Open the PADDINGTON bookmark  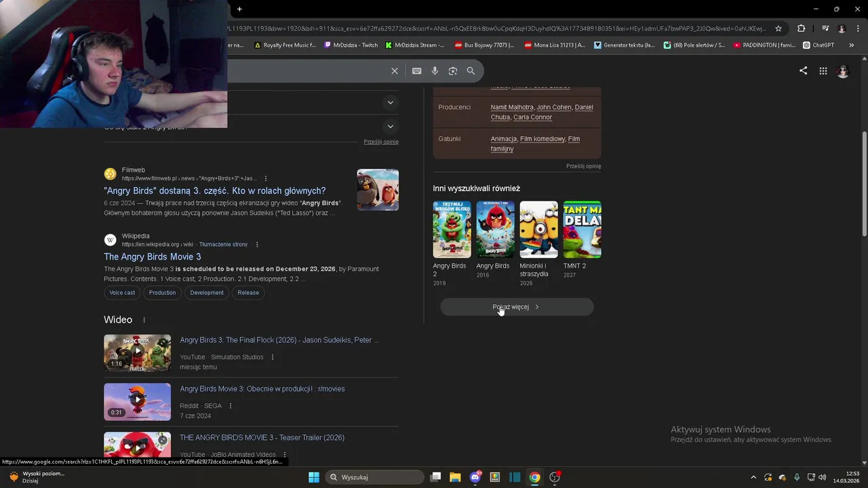[764, 45]
